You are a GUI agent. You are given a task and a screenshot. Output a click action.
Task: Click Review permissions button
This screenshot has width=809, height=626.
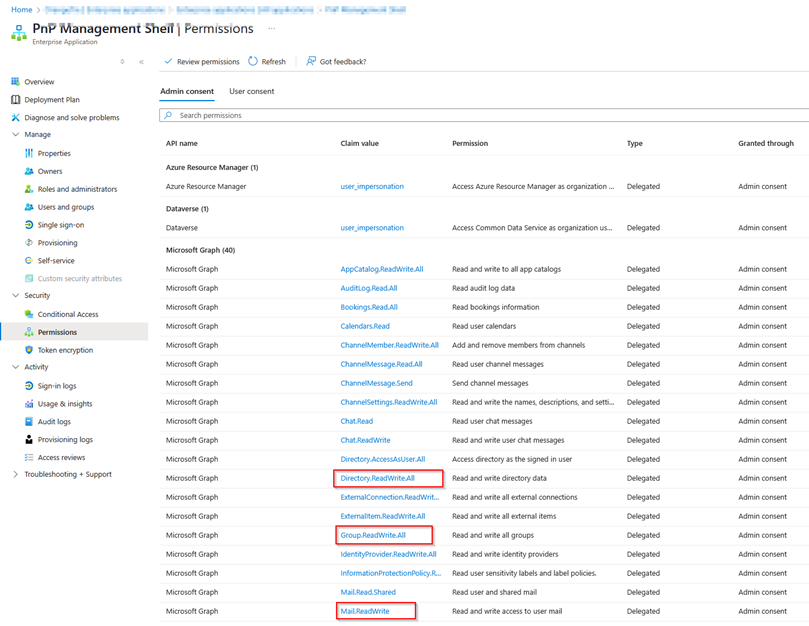click(x=202, y=61)
